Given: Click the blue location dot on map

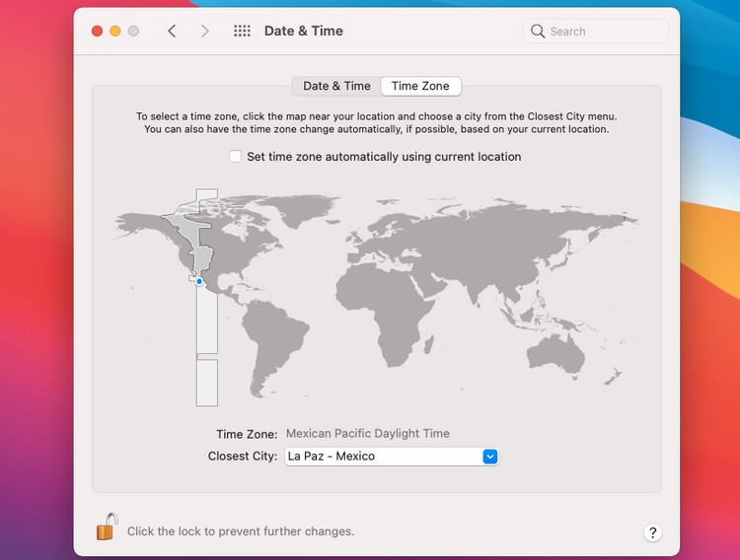Looking at the screenshot, I should pyautogui.click(x=199, y=281).
